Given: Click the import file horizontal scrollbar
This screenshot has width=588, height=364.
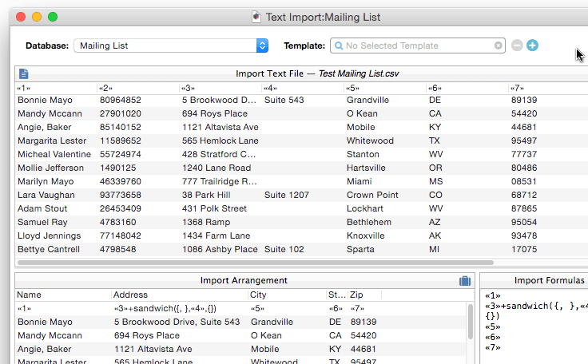Looking at the screenshot, I should [x=256, y=262].
